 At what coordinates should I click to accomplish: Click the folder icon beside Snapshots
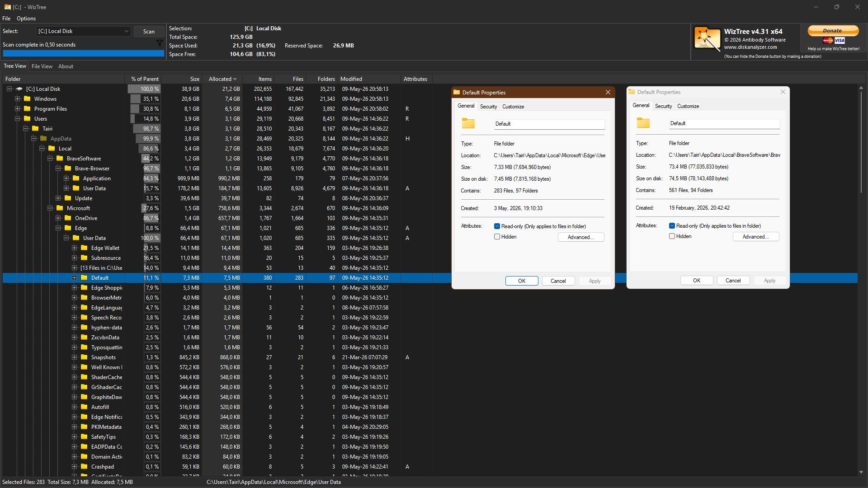(x=84, y=357)
